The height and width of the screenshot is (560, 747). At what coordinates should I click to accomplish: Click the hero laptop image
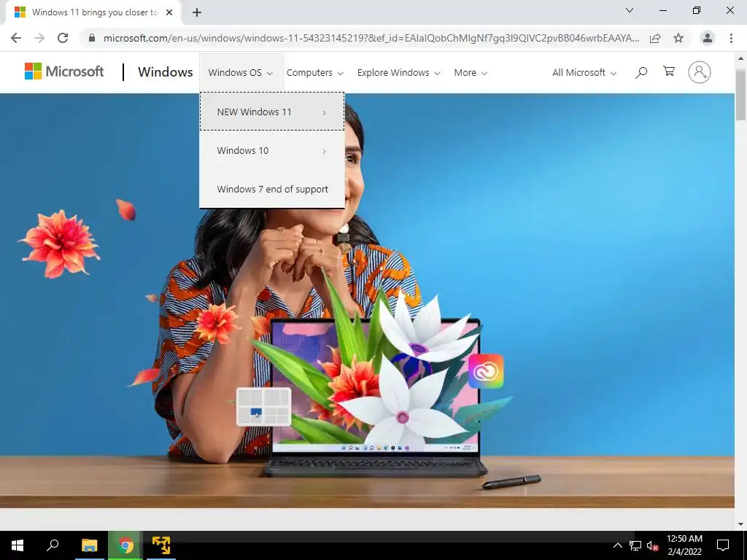pos(376,397)
